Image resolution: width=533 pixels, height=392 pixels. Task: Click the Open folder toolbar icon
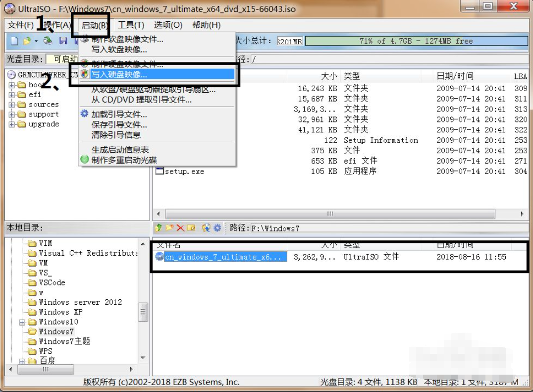[26, 41]
